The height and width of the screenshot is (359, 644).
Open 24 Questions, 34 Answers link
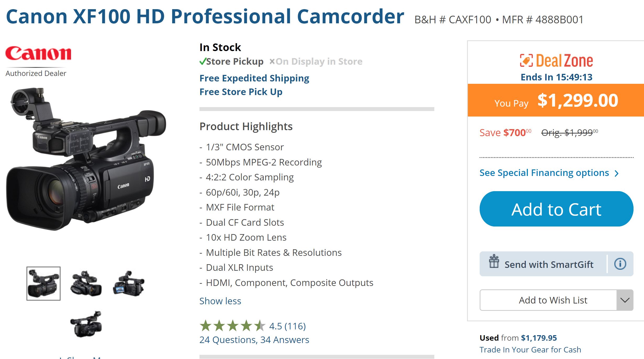(x=254, y=340)
